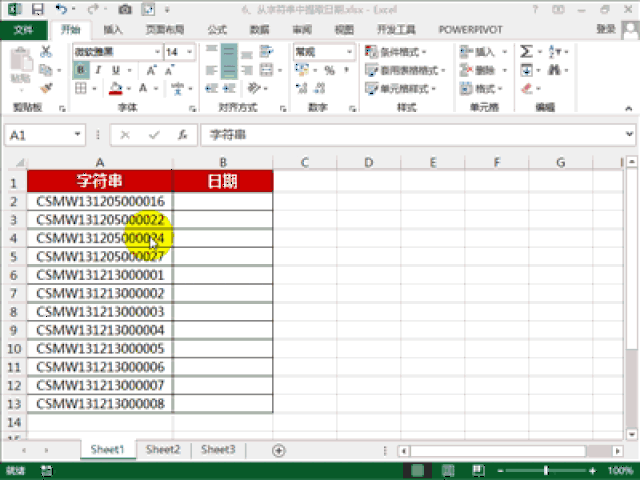Click Increase Decimal icon
640x480 pixels.
point(302,88)
